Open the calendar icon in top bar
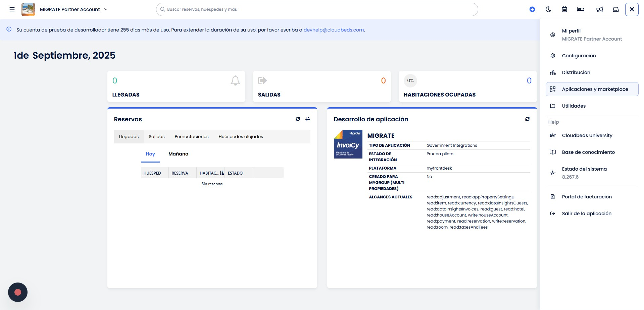 564,9
